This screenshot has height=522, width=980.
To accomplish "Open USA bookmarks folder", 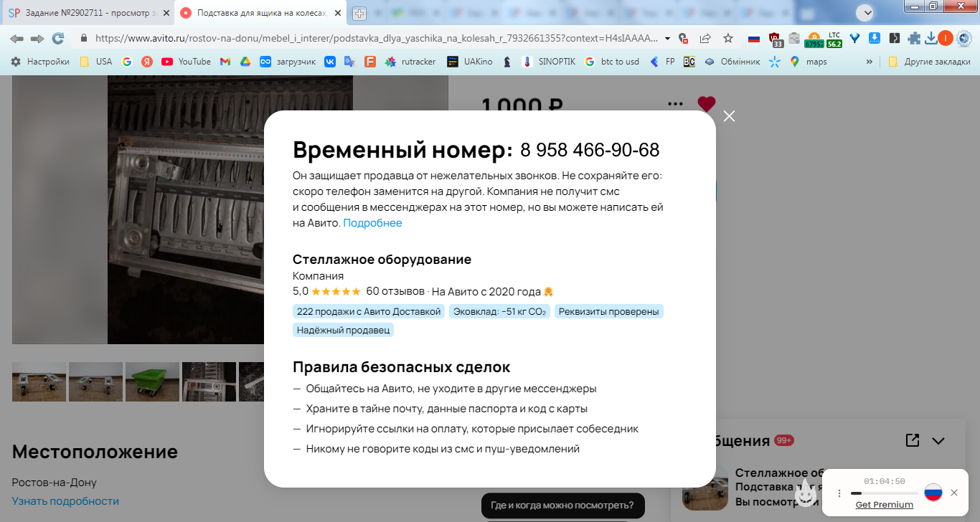I will (x=96, y=62).
